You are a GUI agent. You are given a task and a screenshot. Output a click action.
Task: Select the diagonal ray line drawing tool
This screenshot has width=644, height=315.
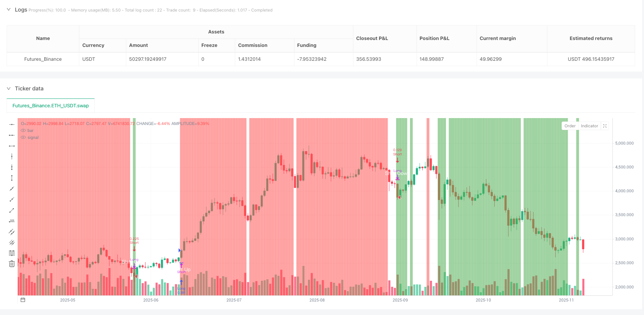[x=12, y=199]
